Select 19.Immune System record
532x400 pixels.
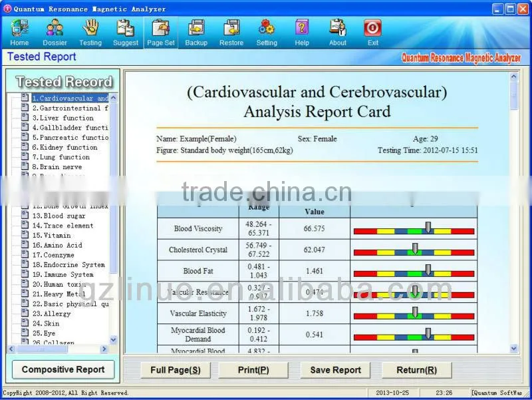pos(63,275)
